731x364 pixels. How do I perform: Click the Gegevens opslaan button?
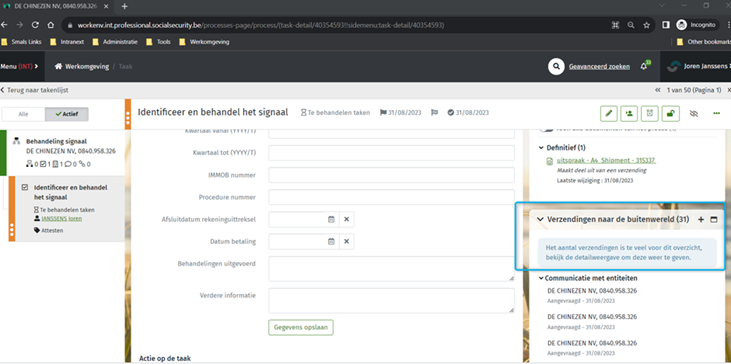(x=301, y=327)
